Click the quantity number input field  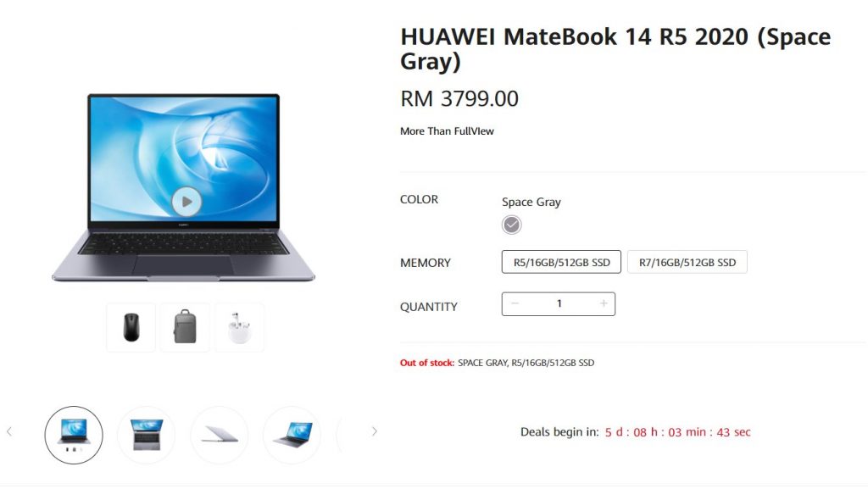click(x=559, y=303)
